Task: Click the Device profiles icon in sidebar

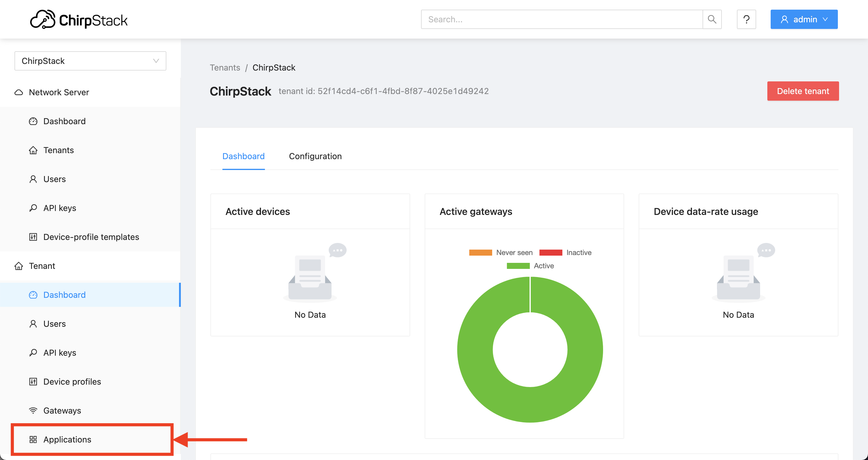Action: (33, 381)
